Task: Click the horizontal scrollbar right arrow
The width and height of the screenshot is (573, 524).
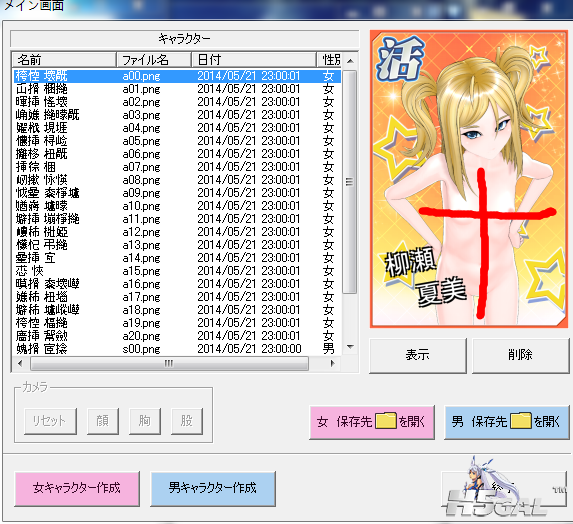Action: click(x=332, y=364)
